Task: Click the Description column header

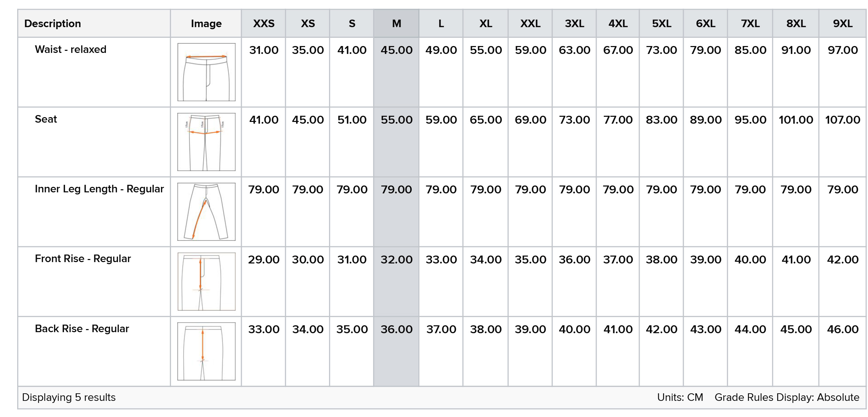Action: 53,23
